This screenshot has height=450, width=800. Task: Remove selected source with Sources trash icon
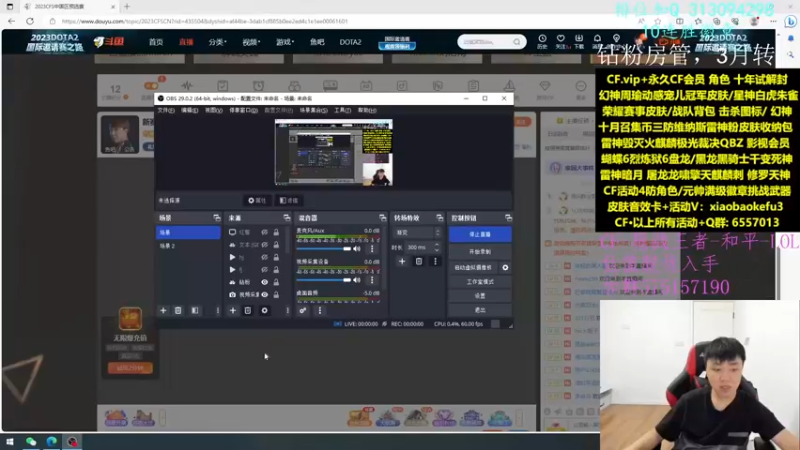point(247,310)
